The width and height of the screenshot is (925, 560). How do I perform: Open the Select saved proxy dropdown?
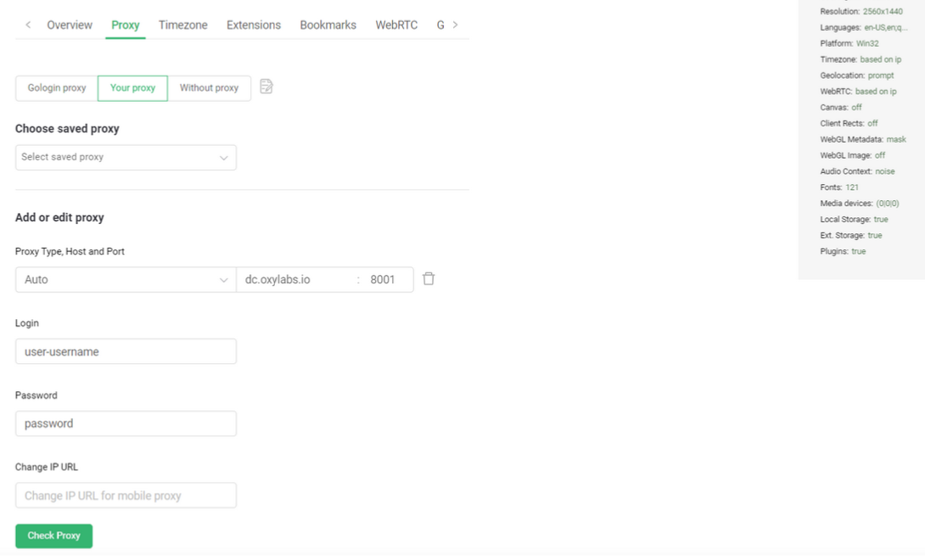(x=126, y=157)
